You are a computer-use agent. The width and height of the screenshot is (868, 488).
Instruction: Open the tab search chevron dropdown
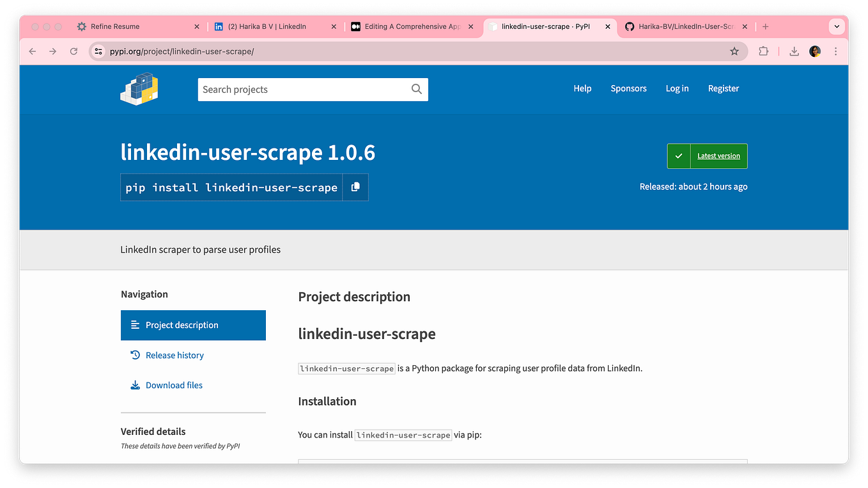click(x=837, y=26)
